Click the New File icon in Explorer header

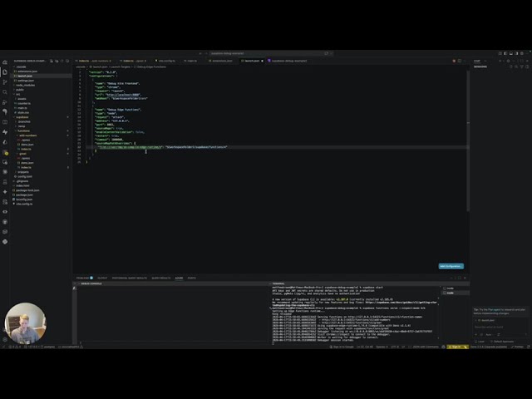[52, 61]
